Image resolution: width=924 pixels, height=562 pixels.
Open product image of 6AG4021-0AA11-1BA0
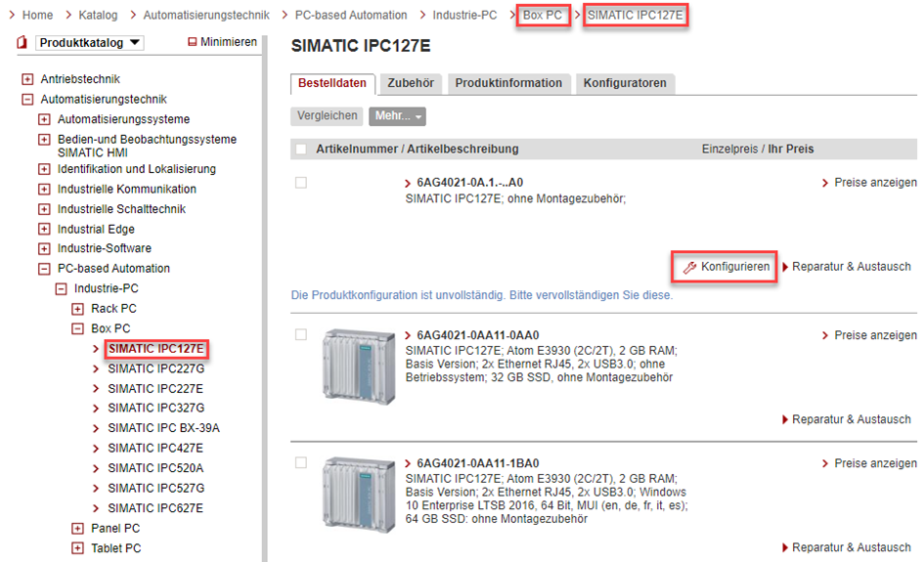pos(359,495)
